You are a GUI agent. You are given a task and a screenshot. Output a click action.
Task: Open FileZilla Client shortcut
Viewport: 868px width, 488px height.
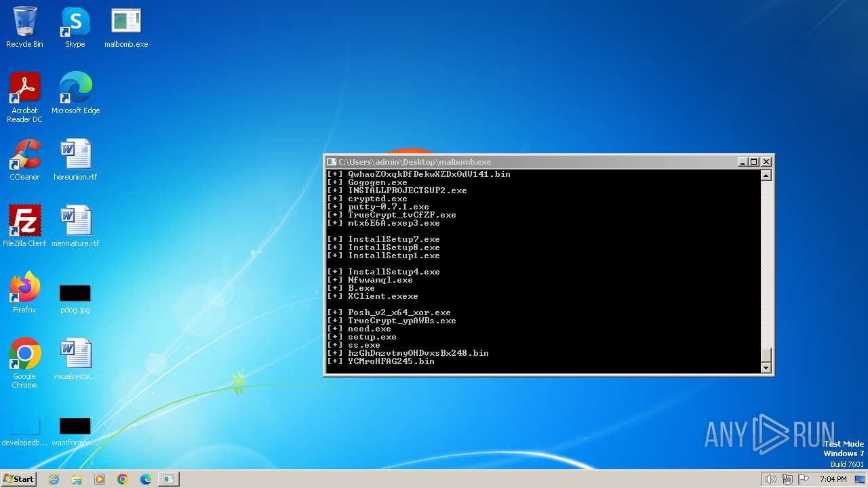tap(24, 226)
